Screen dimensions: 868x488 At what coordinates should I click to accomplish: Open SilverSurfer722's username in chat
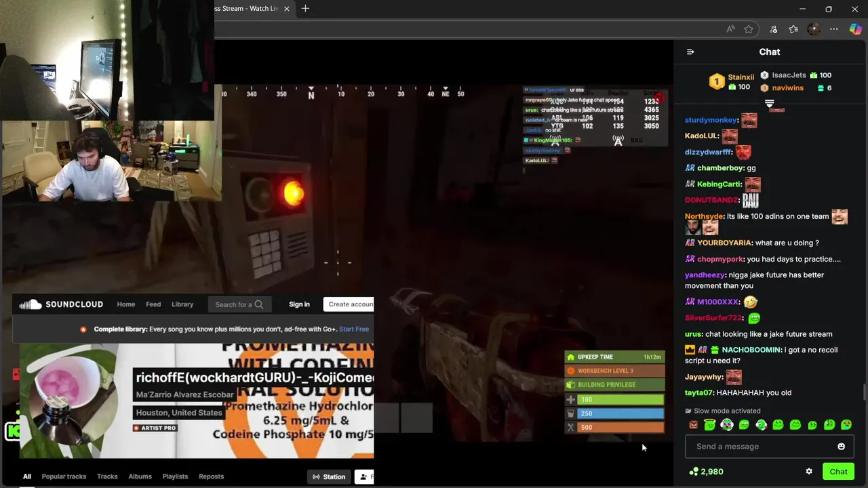click(x=713, y=318)
